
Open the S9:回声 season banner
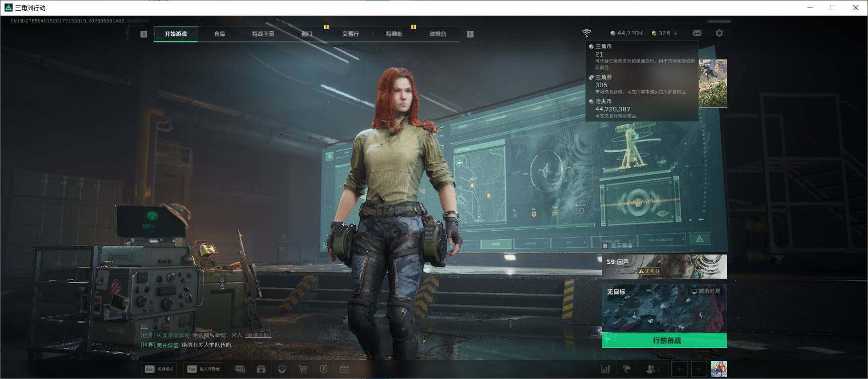point(664,267)
